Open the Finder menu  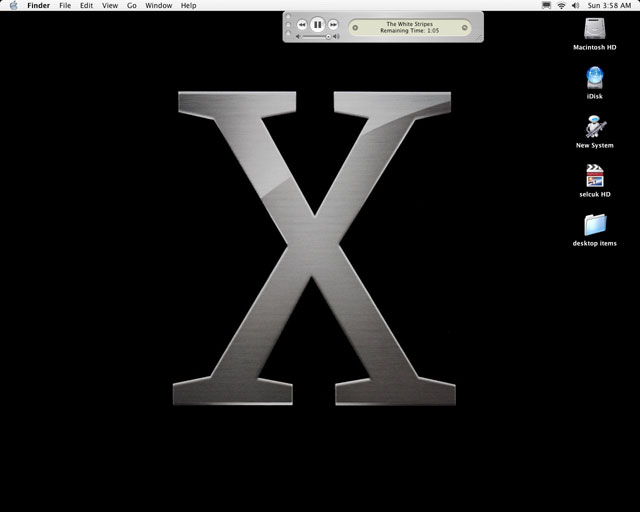(x=38, y=5)
